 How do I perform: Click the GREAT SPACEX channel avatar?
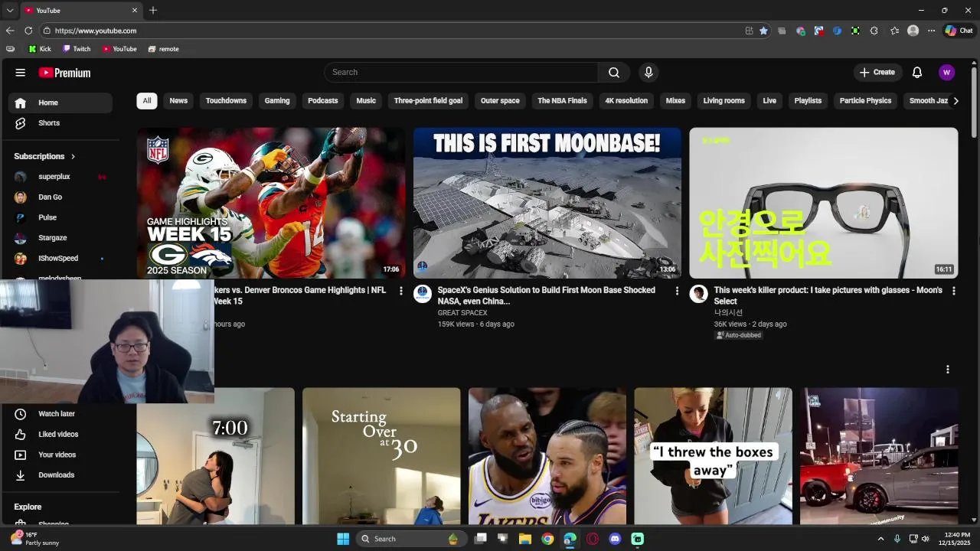423,294
